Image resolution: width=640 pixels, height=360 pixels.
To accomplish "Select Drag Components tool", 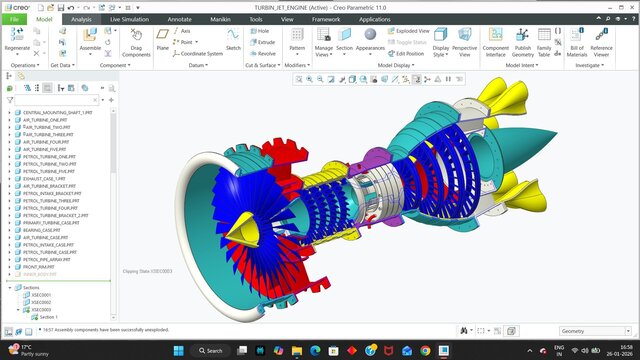I will tap(136, 42).
